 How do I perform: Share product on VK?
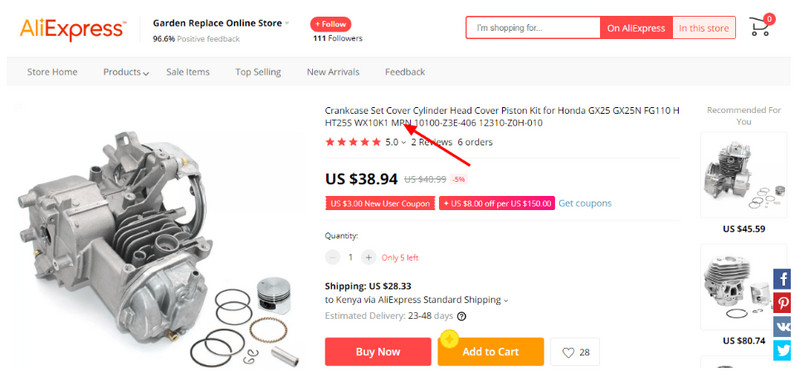(x=782, y=327)
